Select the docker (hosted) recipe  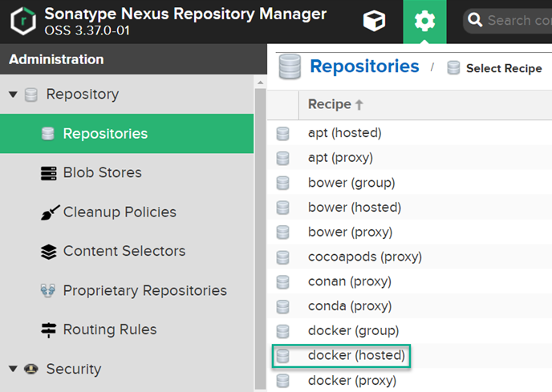click(409, 355)
